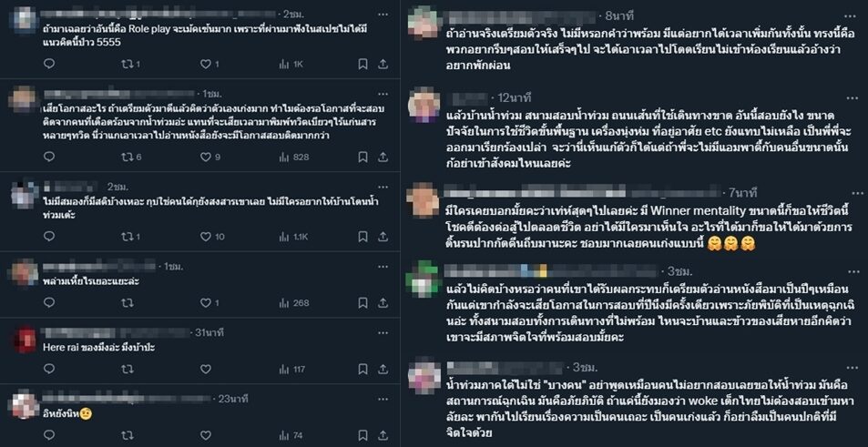868x447 pixels.
Task: Reply to the Role play tweet
Action: pos(49,64)
